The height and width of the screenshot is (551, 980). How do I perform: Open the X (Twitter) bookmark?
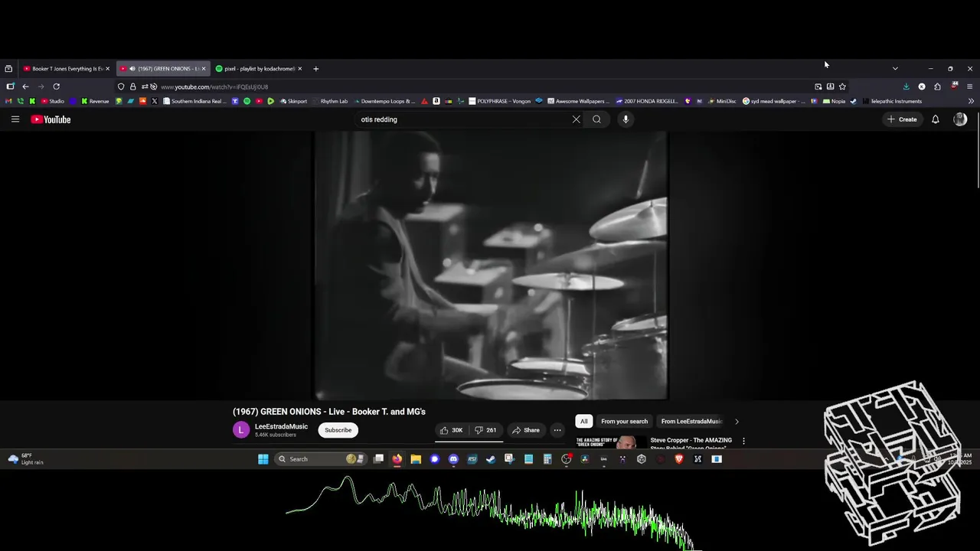[x=154, y=101]
